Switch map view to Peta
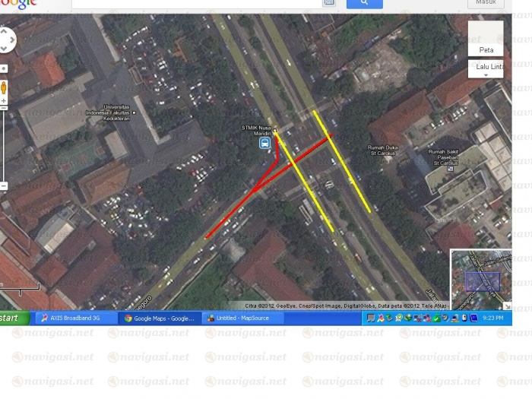Viewport: 532px width, 399px height. (486, 38)
